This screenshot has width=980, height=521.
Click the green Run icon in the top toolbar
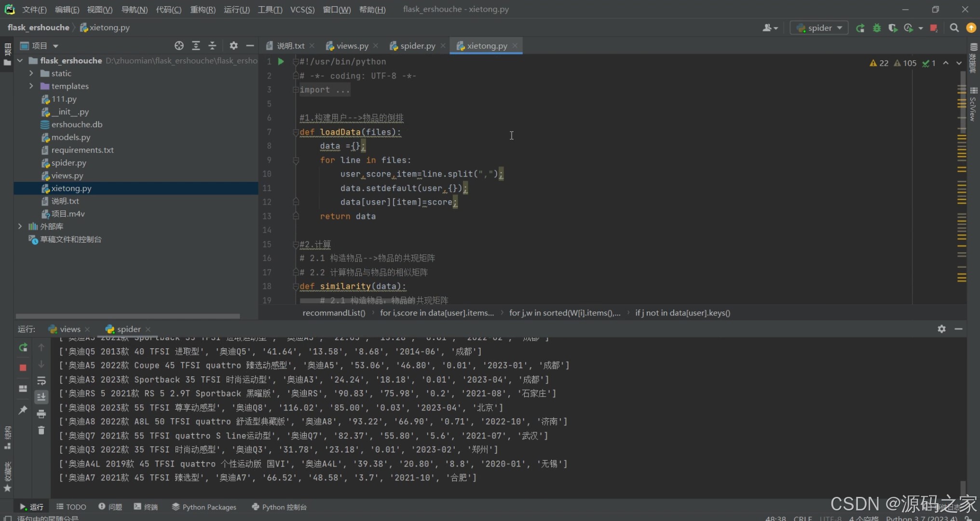[x=860, y=28]
